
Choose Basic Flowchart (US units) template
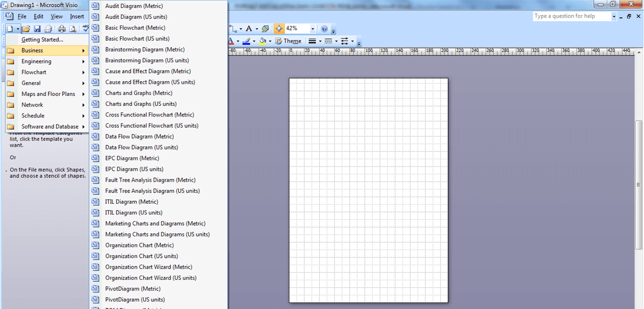pyautogui.click(x=158, y=39)
